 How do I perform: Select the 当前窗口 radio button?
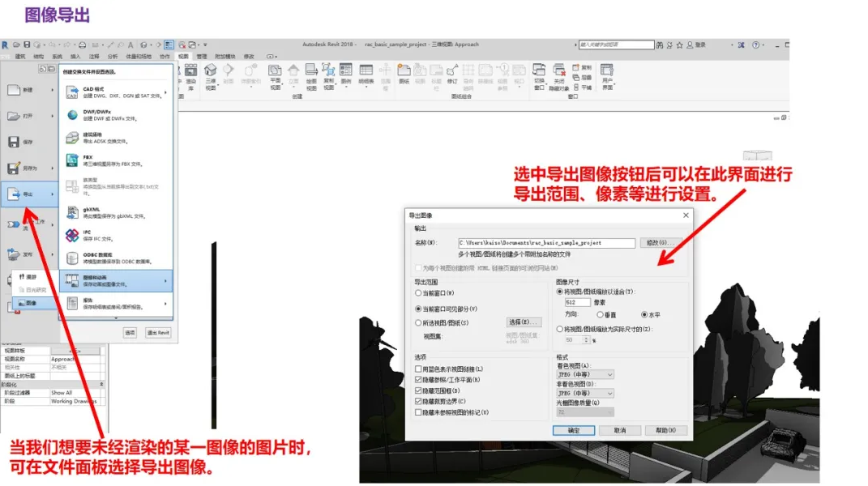(x=417, y=292)
